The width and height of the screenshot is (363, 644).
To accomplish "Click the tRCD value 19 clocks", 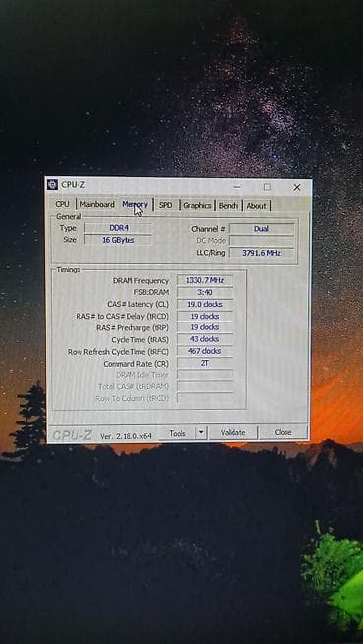I will (x=205, y=317).
